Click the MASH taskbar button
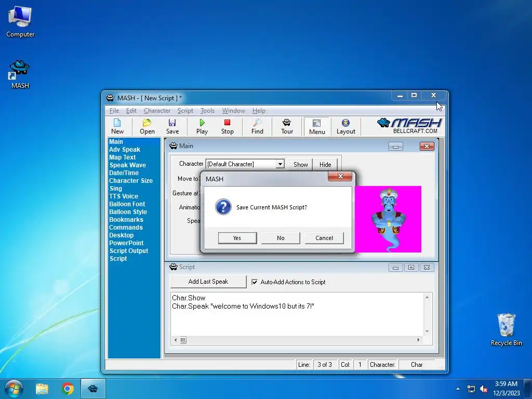This screenshot has width=532, height=399. (93, 389)
